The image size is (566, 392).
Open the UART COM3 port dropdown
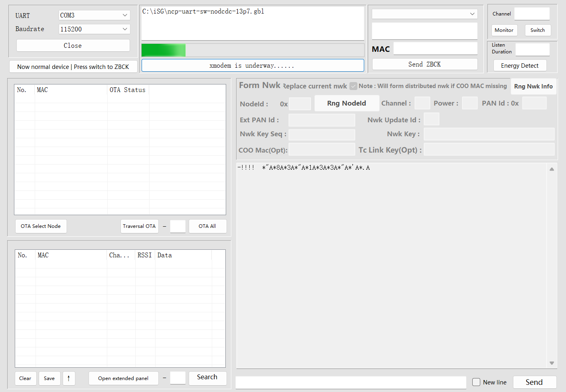(94, 15)
